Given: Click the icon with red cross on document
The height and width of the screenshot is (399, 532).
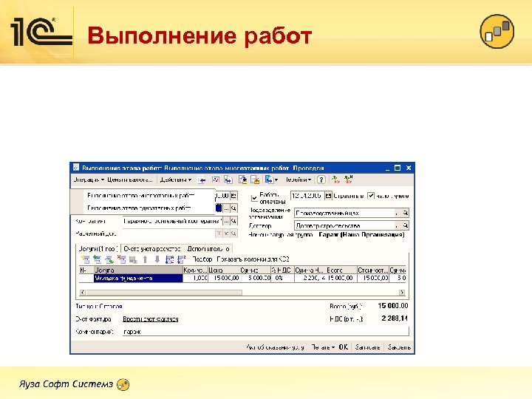Looking at the screenshot, I should tap(255, 180).
